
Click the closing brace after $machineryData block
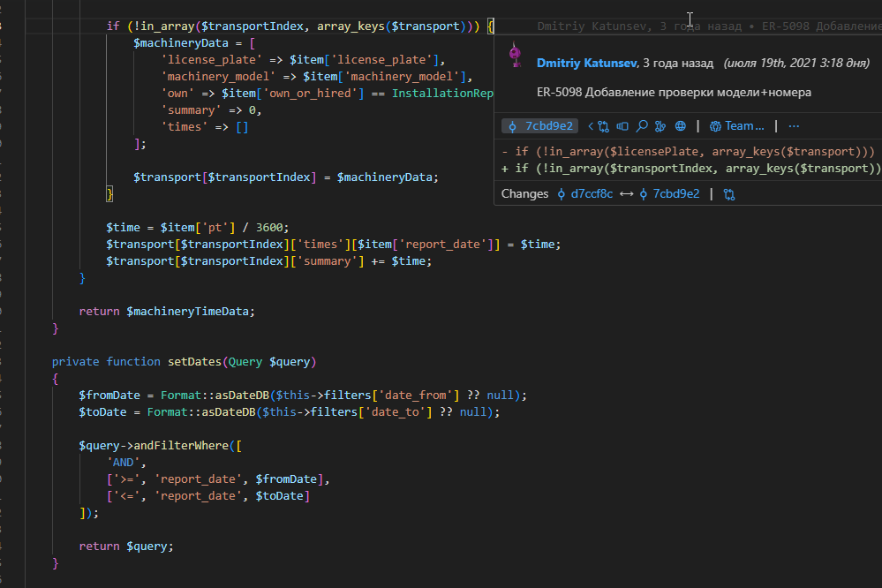pos(109,194)
